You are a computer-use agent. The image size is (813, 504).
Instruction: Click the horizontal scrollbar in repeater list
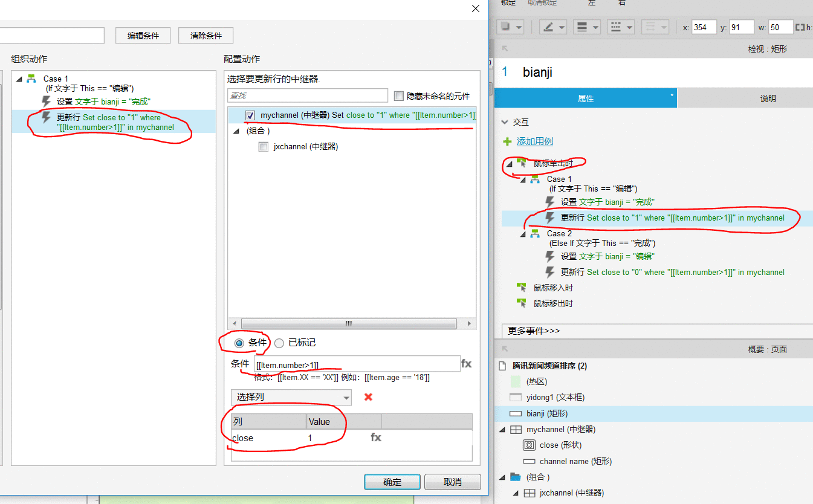click(348, 323)
